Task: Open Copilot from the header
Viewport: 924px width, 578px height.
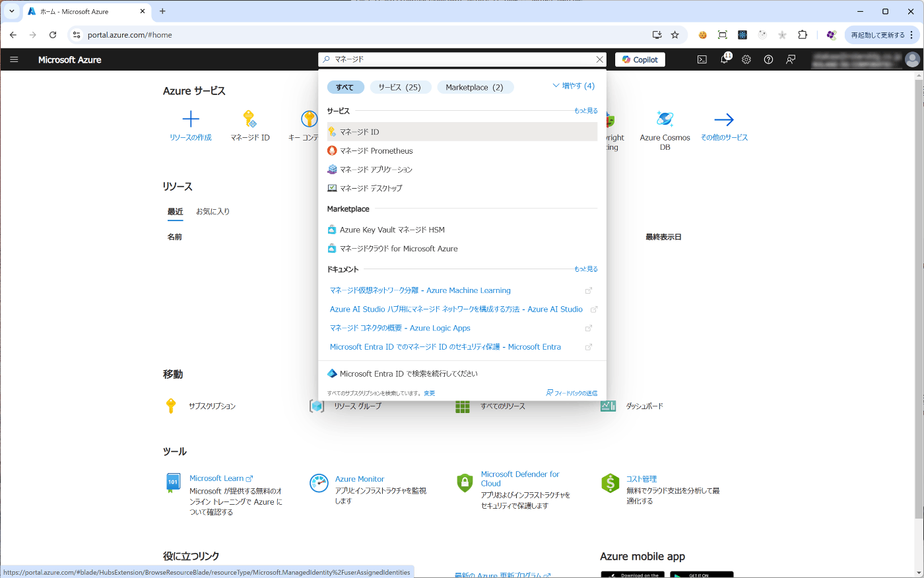Action: coord(640,59)
